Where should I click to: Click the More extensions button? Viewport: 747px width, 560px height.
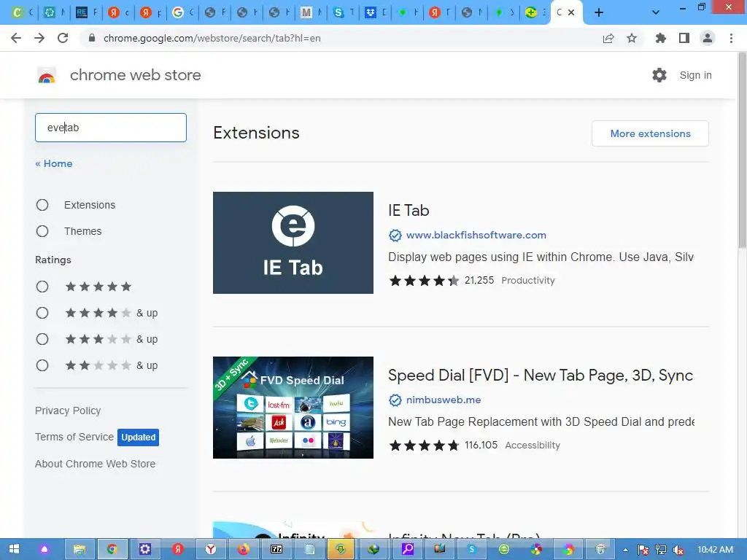pyautogui.click(x=650, y=134)
